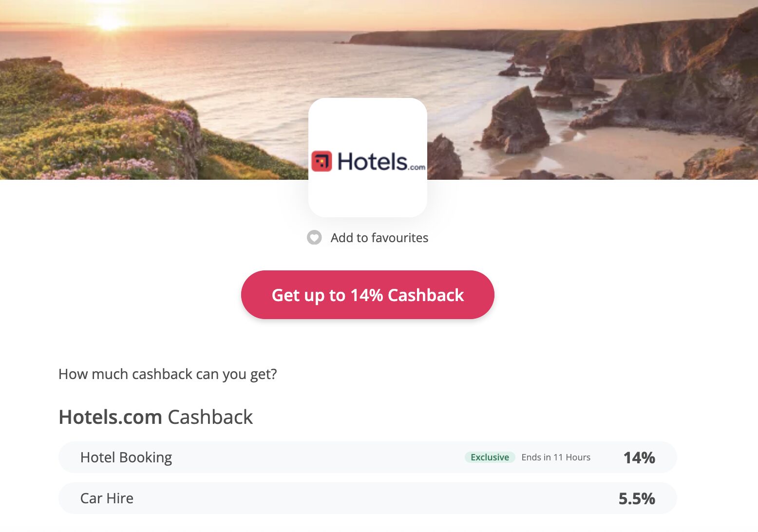Click the 5.5% rate for Car Hire

(x=637, y=498)
